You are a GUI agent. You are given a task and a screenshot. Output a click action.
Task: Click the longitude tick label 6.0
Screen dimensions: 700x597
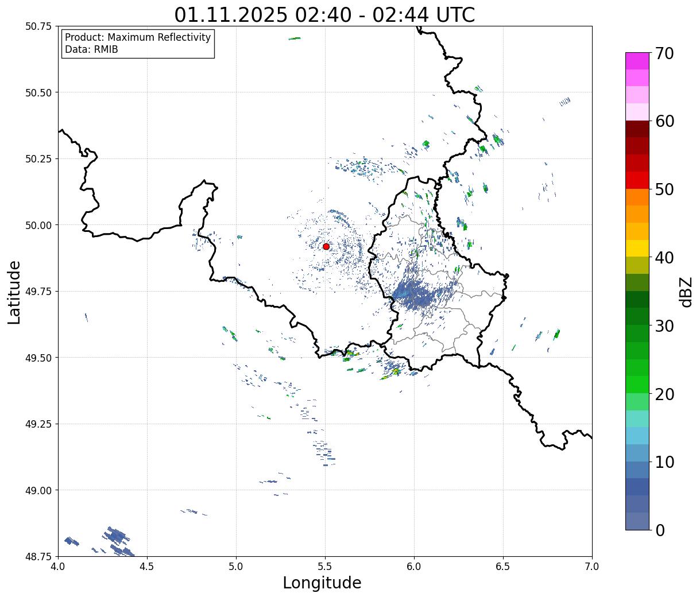pos(414,566)
